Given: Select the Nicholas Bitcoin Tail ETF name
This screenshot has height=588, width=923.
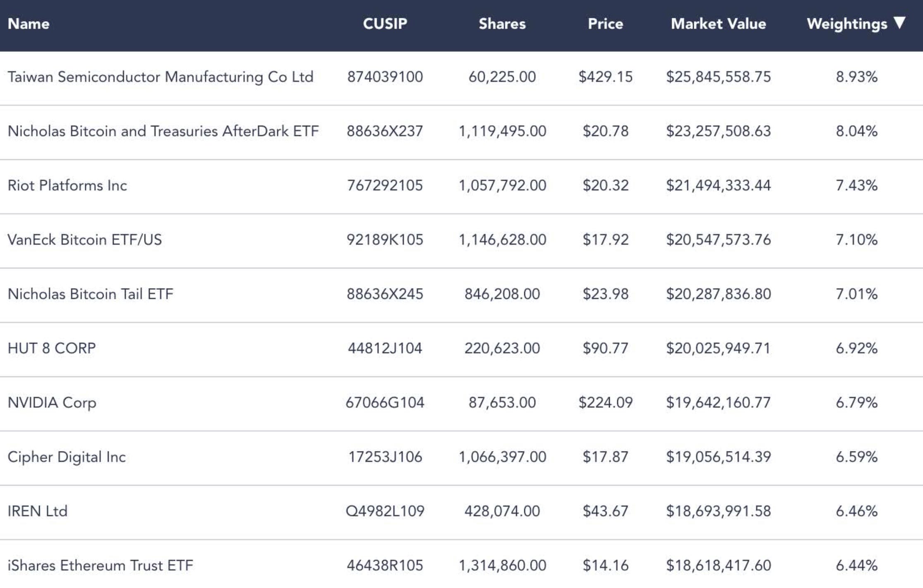Looking at the screenshot, I should 91,294.
